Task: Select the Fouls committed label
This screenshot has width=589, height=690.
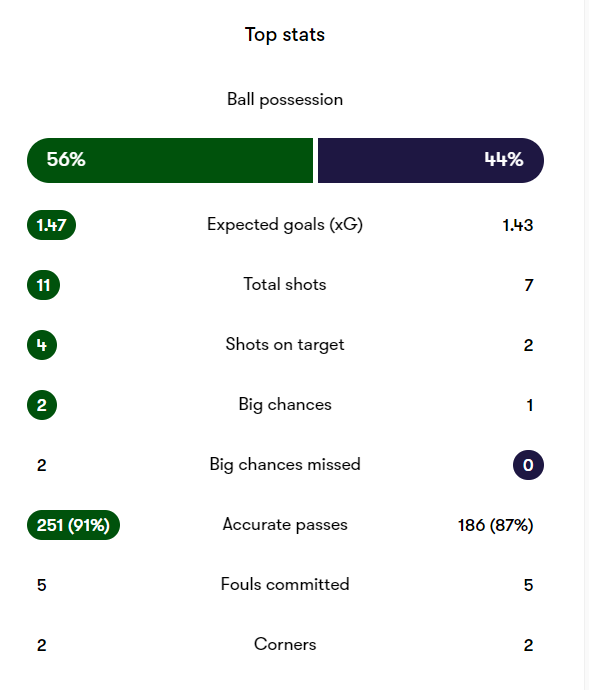Action: click(285, 584)
